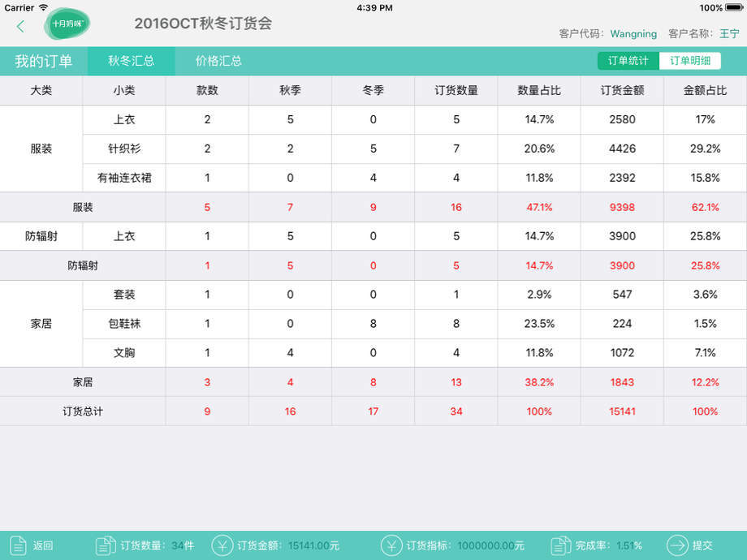Select the 针织衫 subcategory row
The image size is (747, 560).
point(124,149)
